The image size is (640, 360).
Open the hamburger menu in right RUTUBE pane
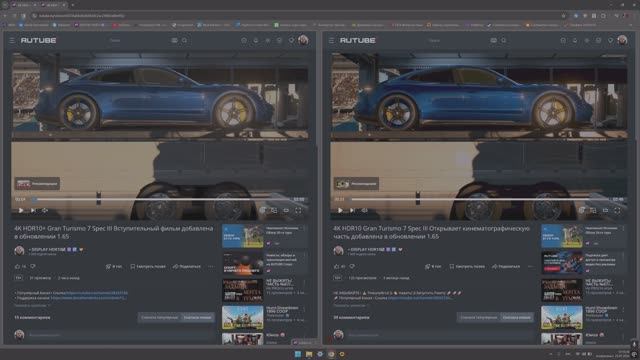pyautogui.click(x=331, y=40)
